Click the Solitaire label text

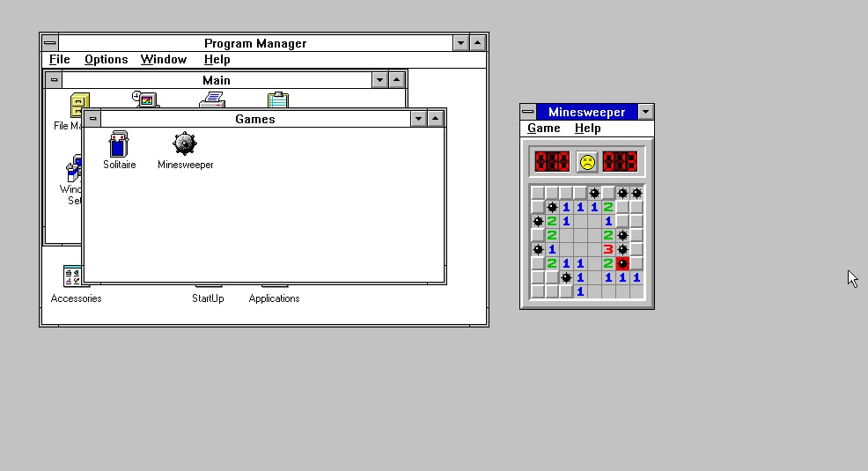coord(119,165)
